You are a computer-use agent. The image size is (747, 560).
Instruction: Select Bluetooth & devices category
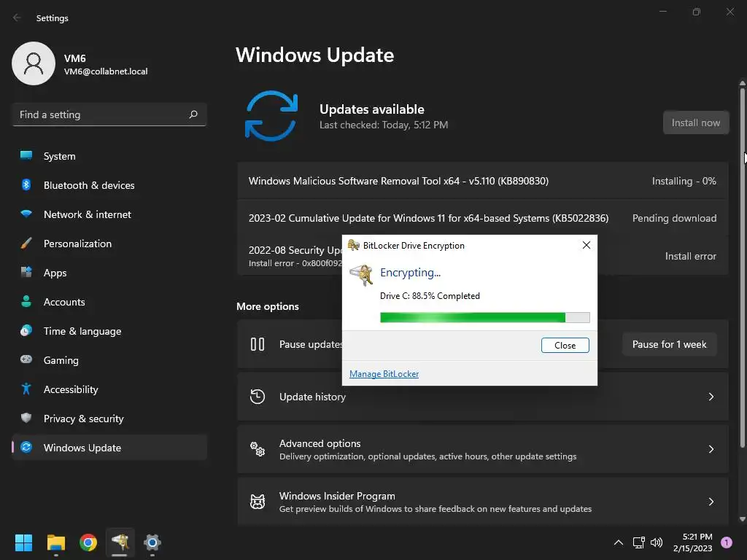[x=109, y=185]
